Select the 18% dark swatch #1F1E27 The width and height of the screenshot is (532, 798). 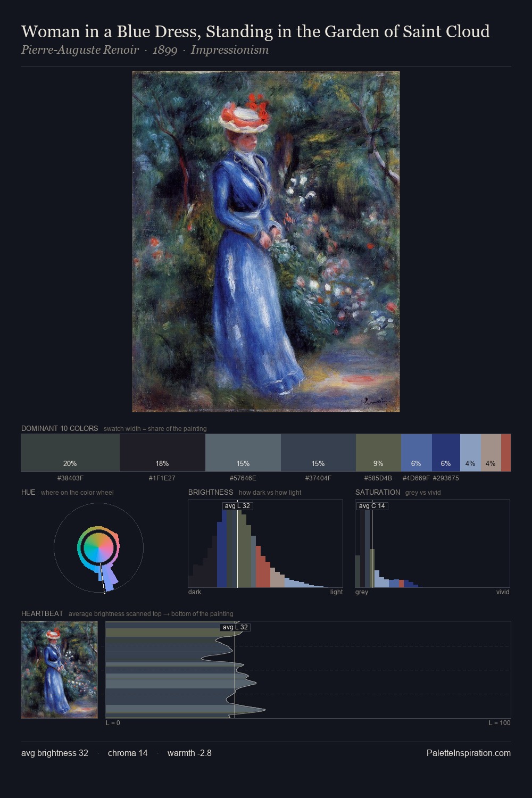(x=162, y=453)
